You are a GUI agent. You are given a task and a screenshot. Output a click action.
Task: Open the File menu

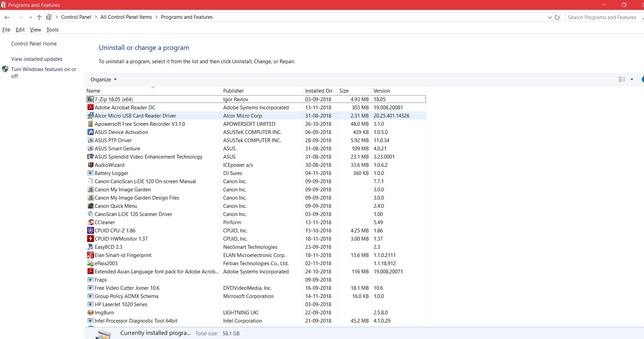click(6, 30)
